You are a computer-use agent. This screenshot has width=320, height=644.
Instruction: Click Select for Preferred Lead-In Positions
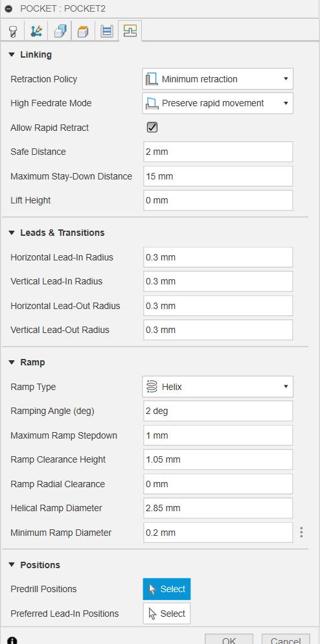166,614
